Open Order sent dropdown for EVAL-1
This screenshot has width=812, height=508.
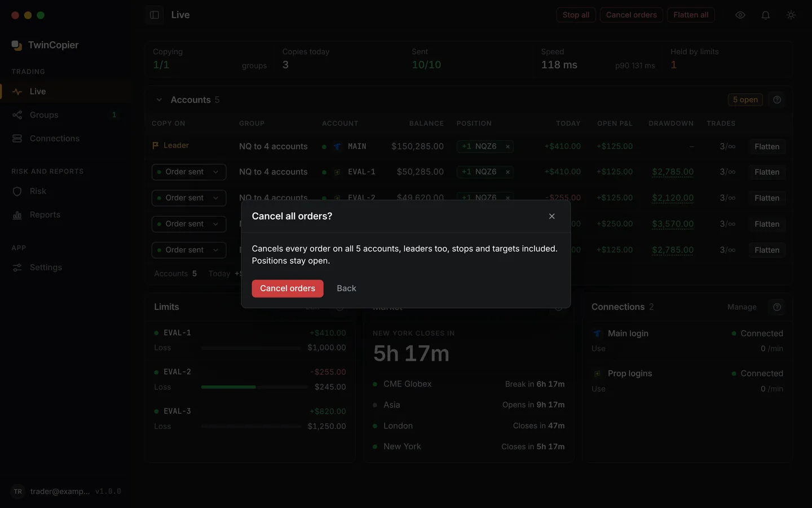(x=189, y=172)
